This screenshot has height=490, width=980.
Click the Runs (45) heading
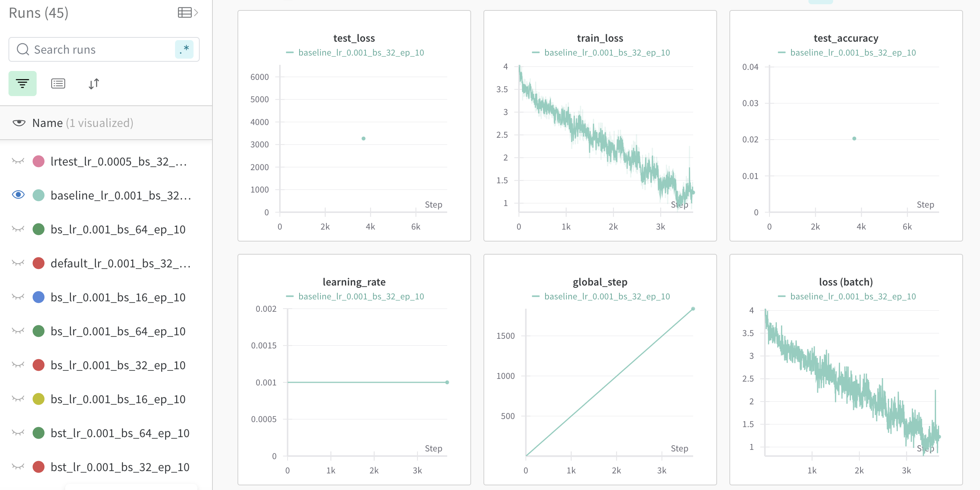pyautogui.click(x=39, y=13)
